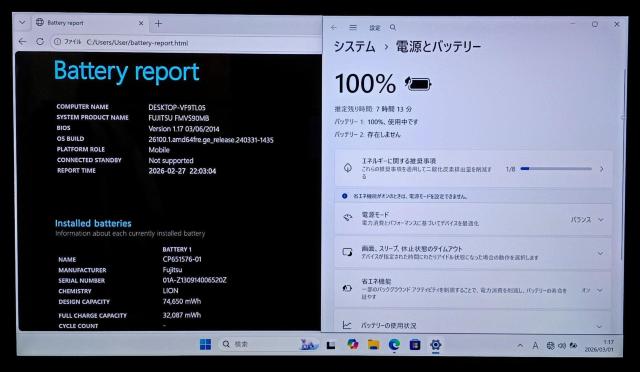
Task: Go back in the Settings window
Action: (x=333, y=27)
